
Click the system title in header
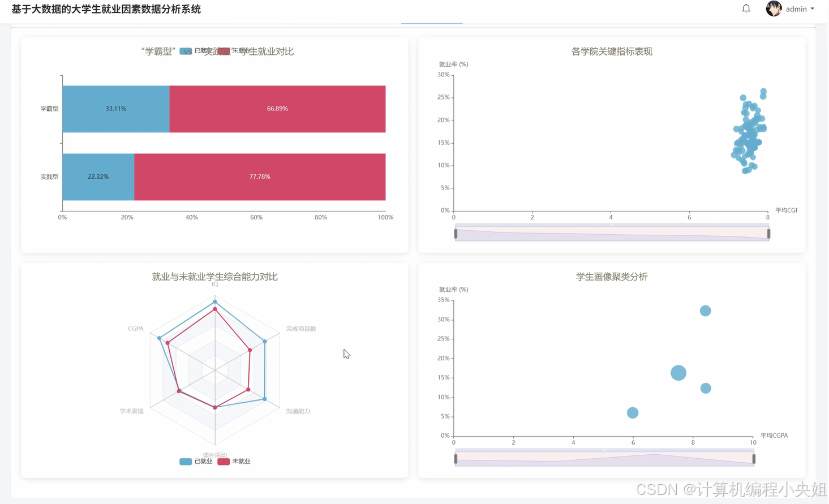point(106,9)
